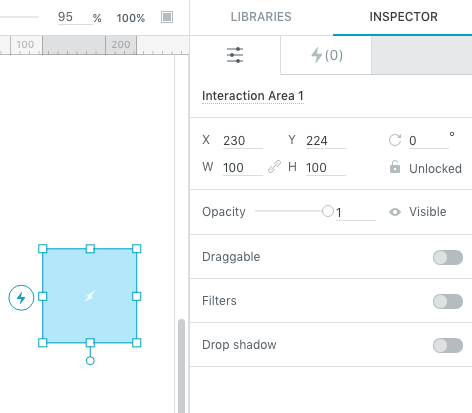472x413 pixels.
Task: Turn on the Filters toggle
Action: (448, 301)
